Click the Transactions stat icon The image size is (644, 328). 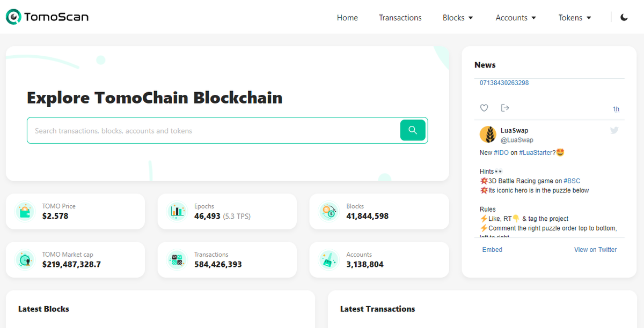pos(177,259)
